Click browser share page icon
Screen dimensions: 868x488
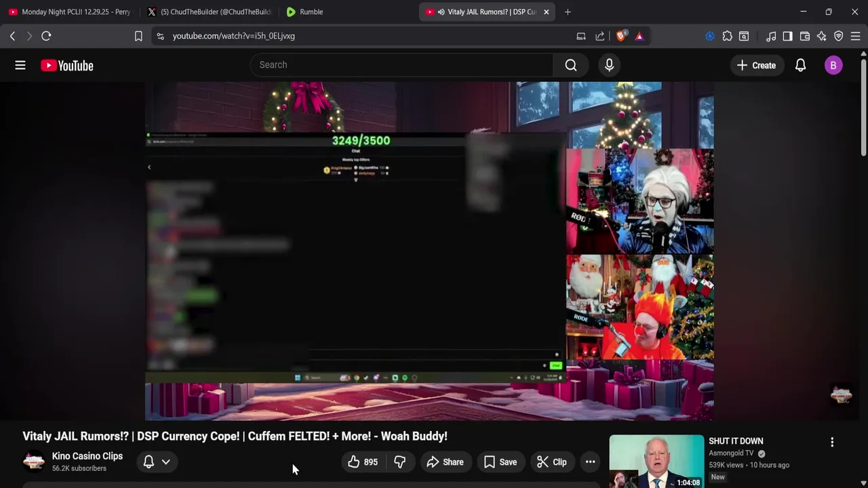(x=600, y=36)
